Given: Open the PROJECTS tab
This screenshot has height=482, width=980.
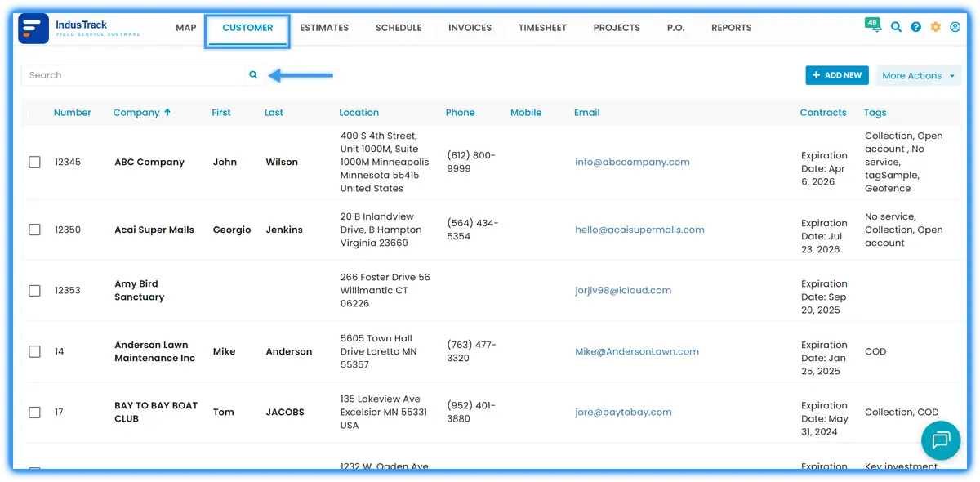Looking at the screenshot, I should coord(617,28).
